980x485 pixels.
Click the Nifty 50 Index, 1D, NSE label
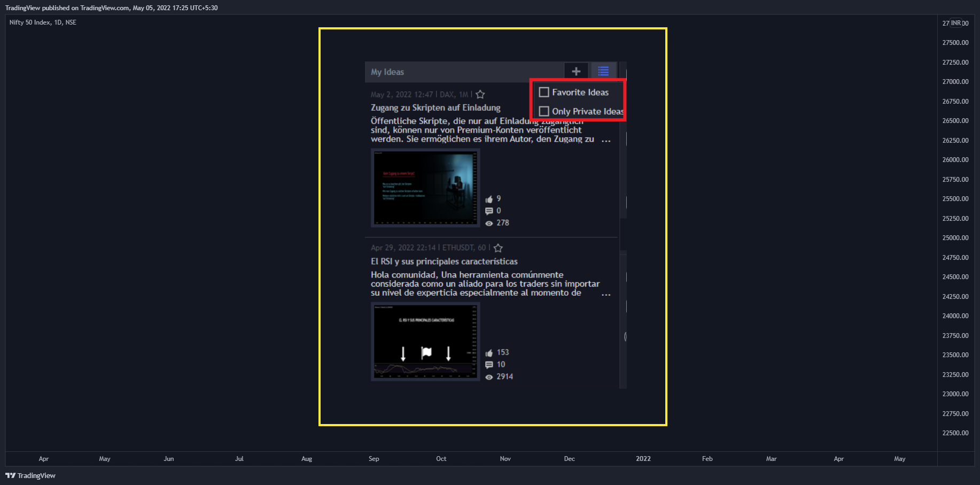click(43, 22)
